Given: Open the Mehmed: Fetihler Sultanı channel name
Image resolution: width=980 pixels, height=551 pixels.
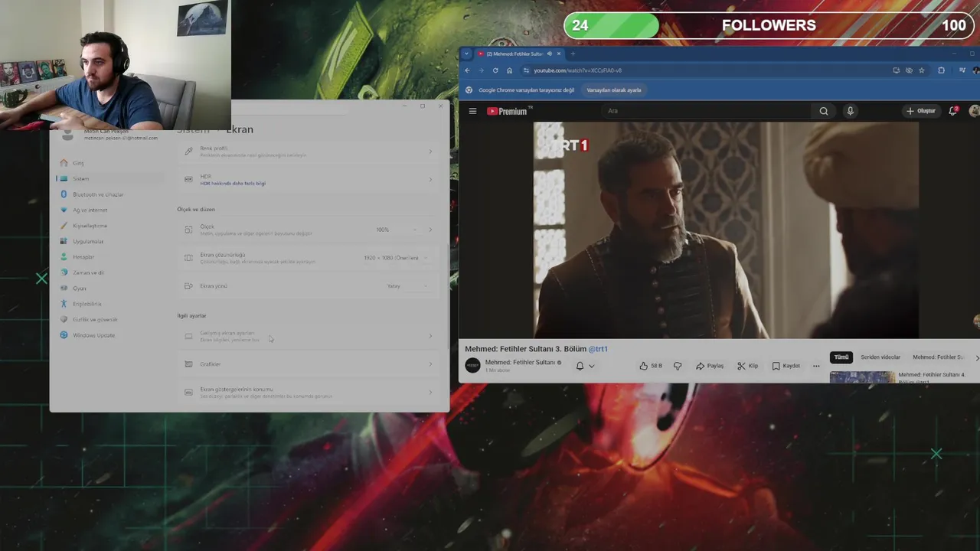Looking at the screenshot, I should [520, 362].
